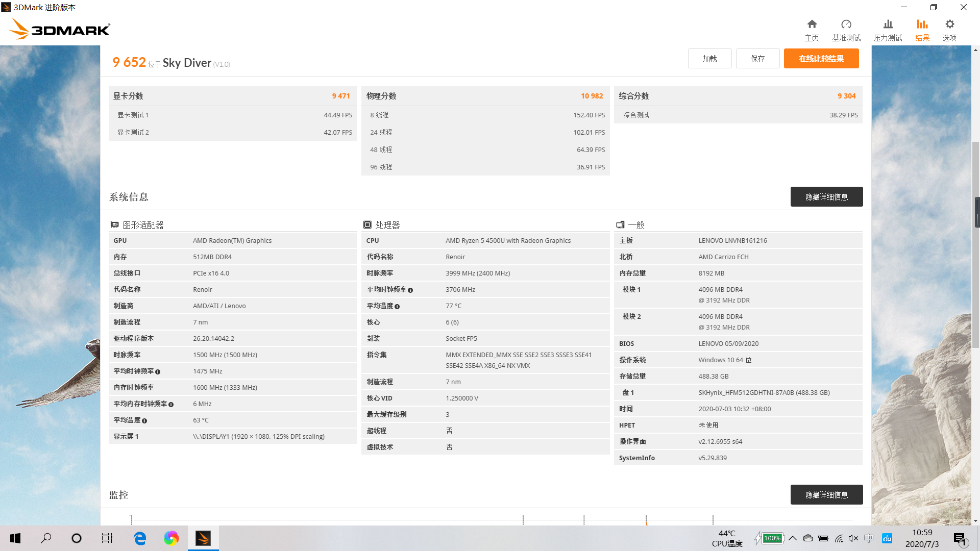The width and height of the screenshot is (980, 551).
Task: Click the info icon next to CPU 平均温度
Action: pos(397,307)
